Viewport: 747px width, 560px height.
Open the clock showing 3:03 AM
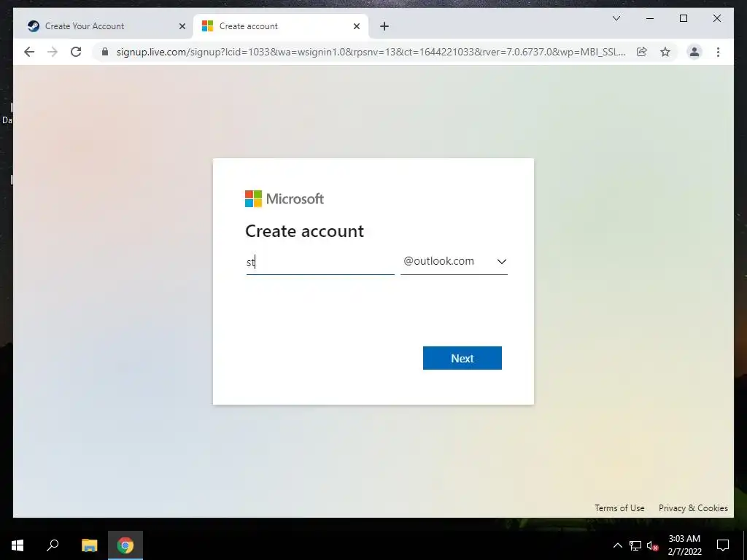[684, 545]
